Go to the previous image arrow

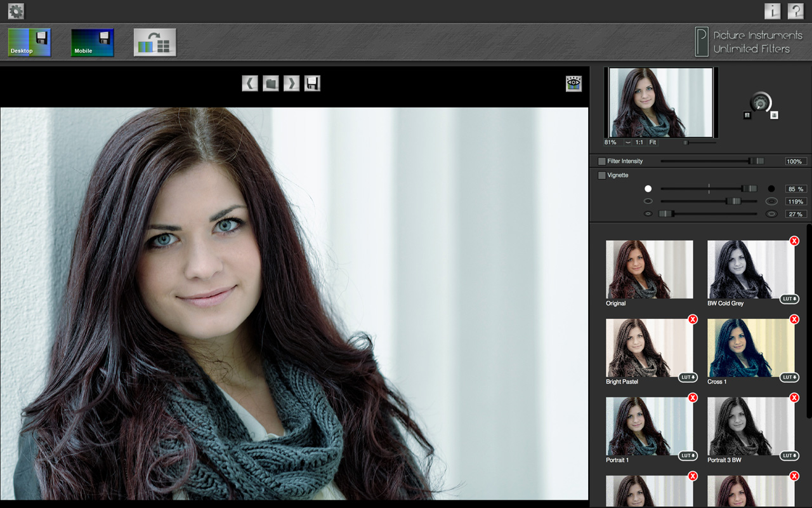click(250, 83)
